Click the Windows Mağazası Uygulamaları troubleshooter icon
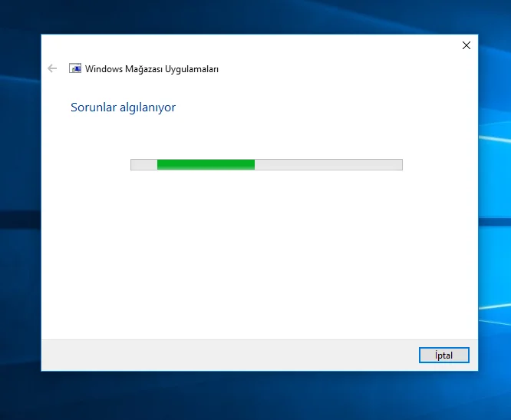 click(75, 68)
